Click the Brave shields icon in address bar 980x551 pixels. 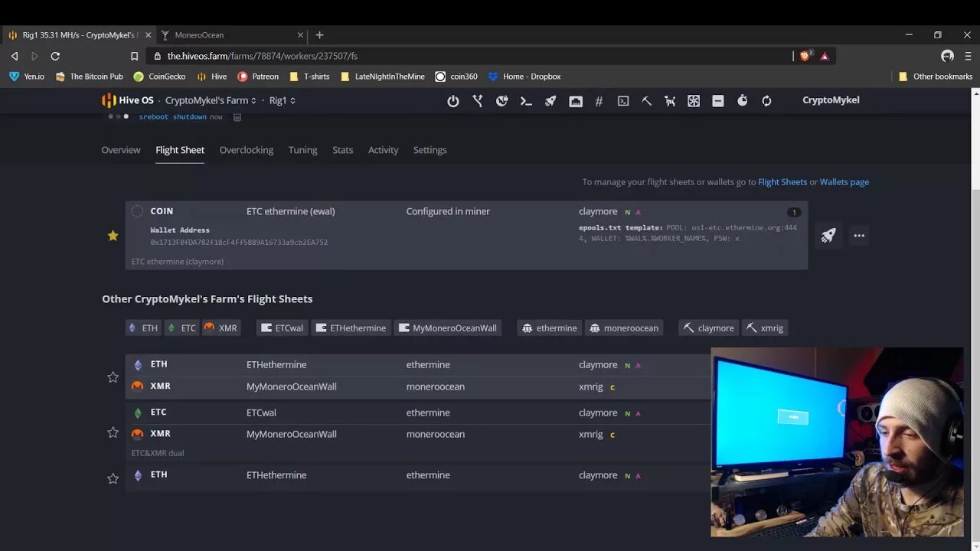[x=805, y=56]
